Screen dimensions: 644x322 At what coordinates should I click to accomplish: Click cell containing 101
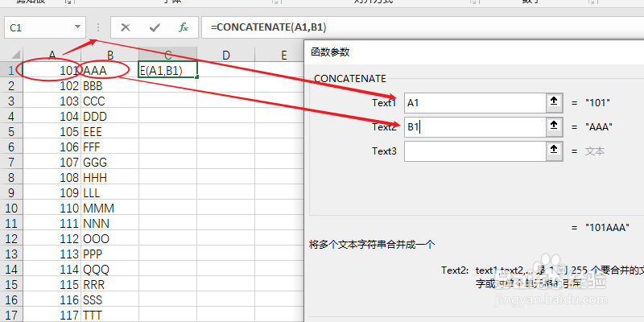52,71
